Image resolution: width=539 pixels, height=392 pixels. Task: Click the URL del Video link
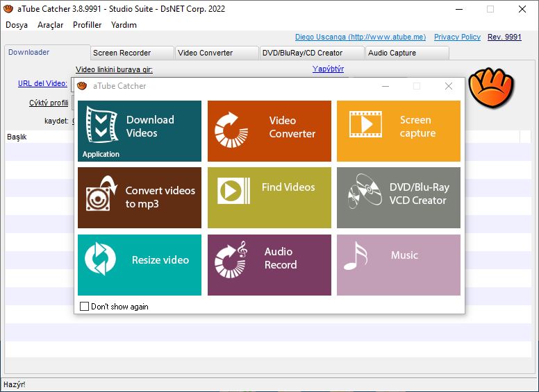(42, 83)
